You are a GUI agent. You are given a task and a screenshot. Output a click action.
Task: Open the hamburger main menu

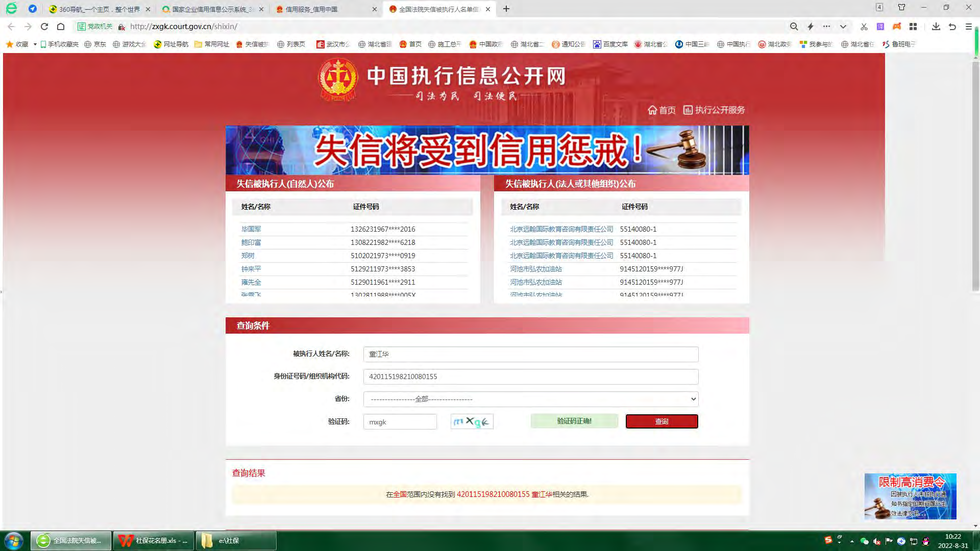tap(968, 27)
